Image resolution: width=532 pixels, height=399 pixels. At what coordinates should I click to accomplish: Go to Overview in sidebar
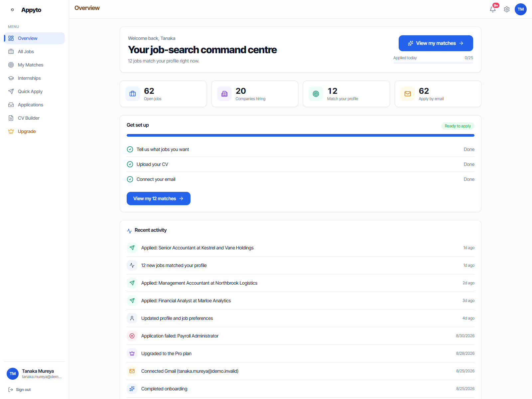pyautogui.click(x=34, y=38)
